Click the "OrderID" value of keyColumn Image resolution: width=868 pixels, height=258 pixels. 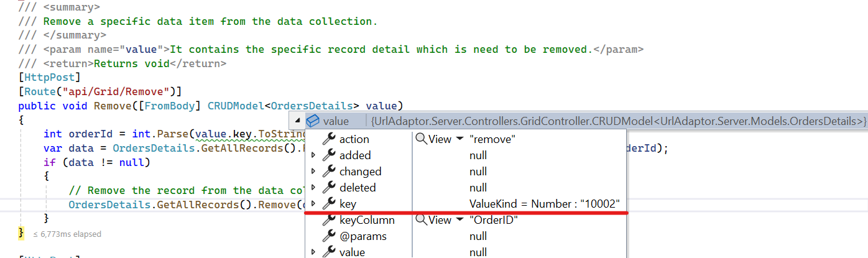coord(492,220)
